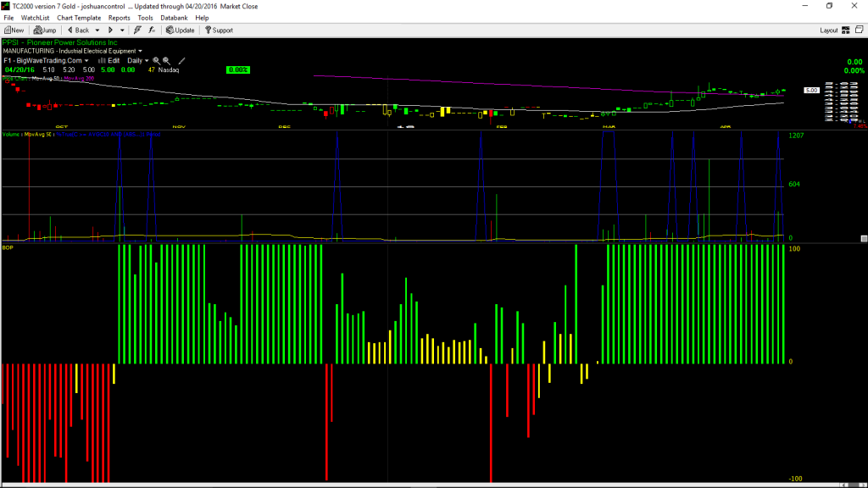Click the PPSI - Pioneer Power Solutions title
This screenshot has width=868, height=488.
pyautogui.click(x=60, y=42)
